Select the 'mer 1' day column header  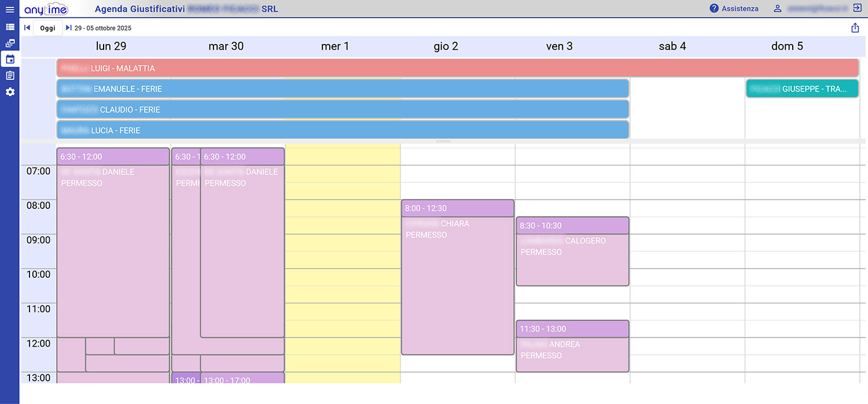(x=335, y=46)
